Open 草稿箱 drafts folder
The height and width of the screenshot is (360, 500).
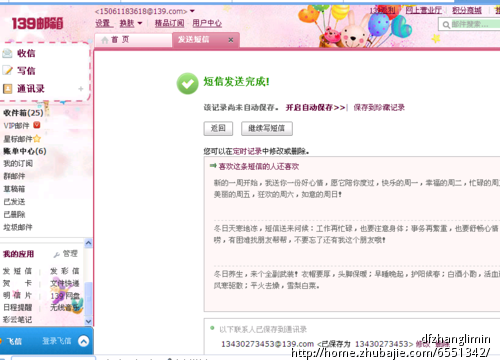pyautogui.click(x=14, y=189)
